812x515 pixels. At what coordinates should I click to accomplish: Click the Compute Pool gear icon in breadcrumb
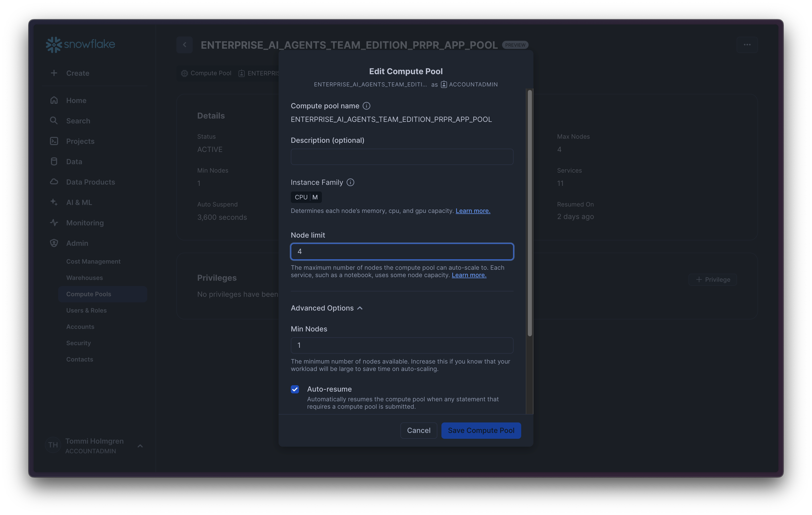tap(184, 73)
